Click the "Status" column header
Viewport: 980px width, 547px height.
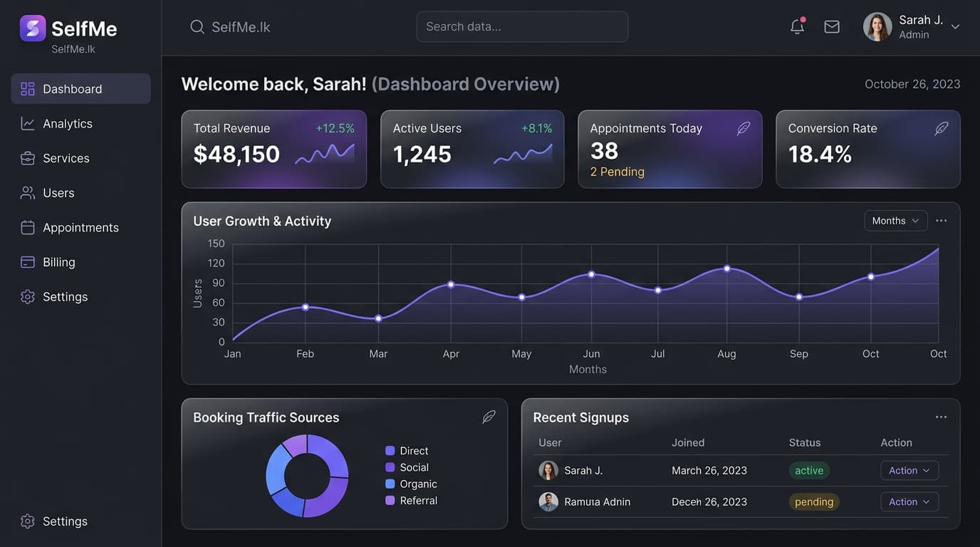pos(805,443)
